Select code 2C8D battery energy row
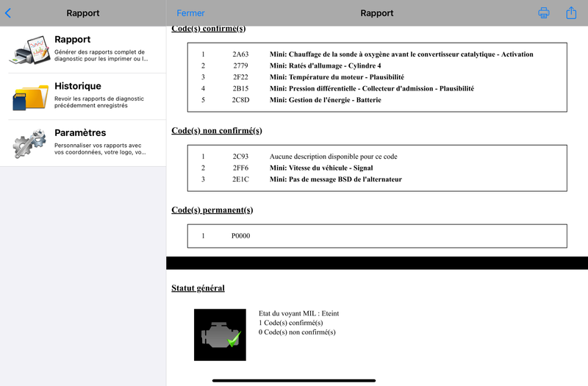 (377, 100)
